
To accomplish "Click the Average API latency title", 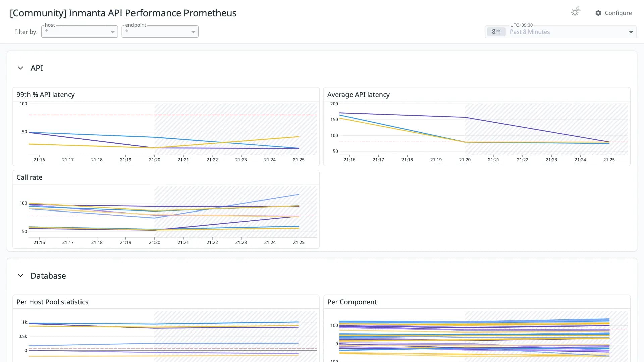I will click(x=358, y=95).
